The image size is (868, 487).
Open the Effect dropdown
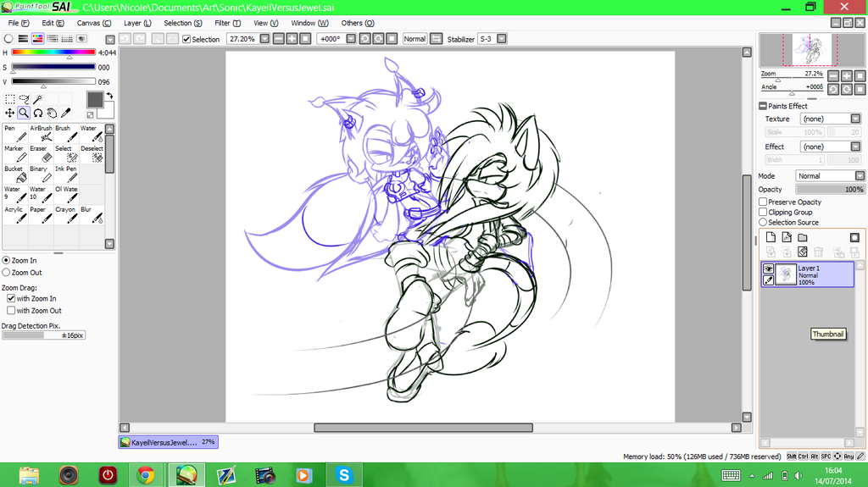point(855,147)
